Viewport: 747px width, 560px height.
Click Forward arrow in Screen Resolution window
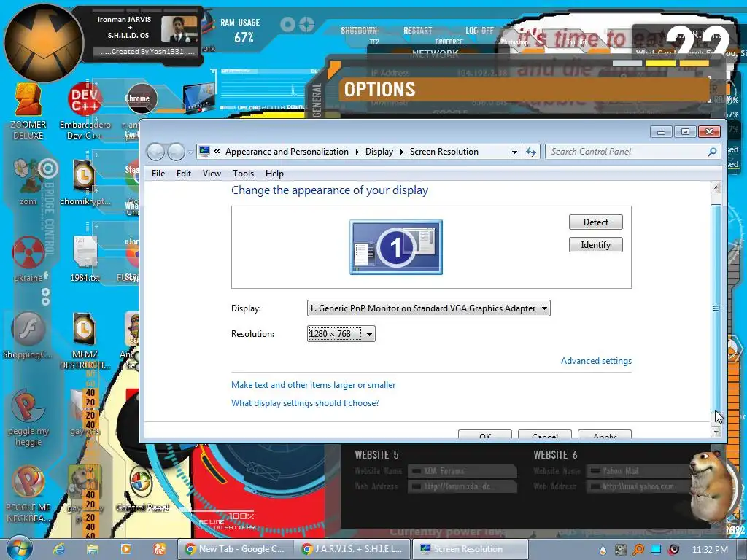tap(176, 152)
